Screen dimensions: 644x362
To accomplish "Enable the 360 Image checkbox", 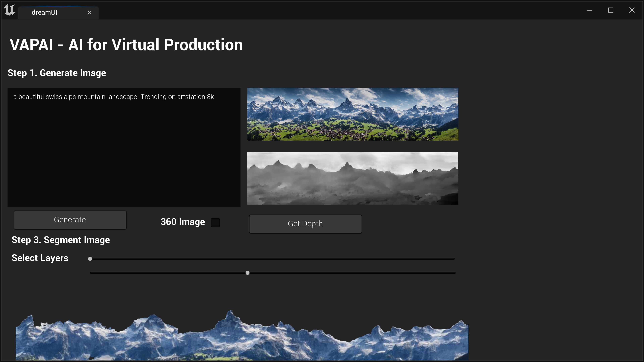I will coord(215,222).
